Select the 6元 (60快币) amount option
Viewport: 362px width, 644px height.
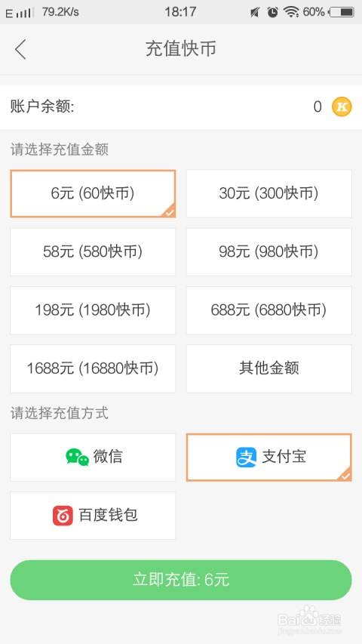(93, 194)
